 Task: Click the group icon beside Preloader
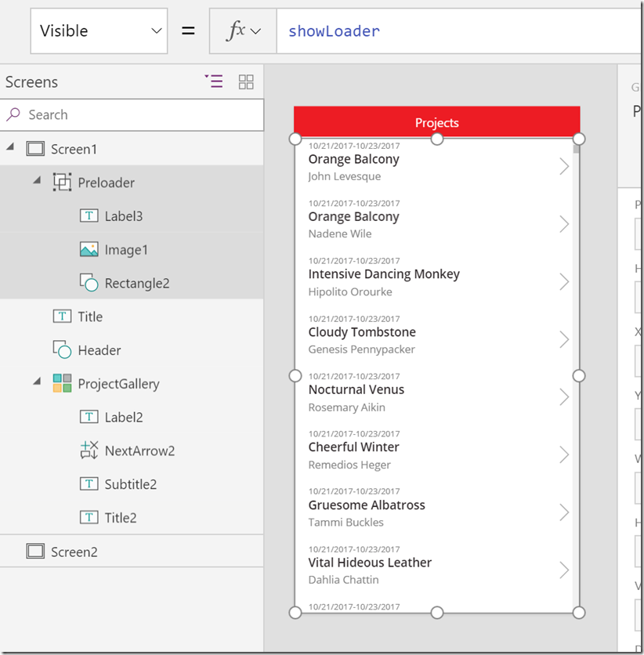coord(63,182)
